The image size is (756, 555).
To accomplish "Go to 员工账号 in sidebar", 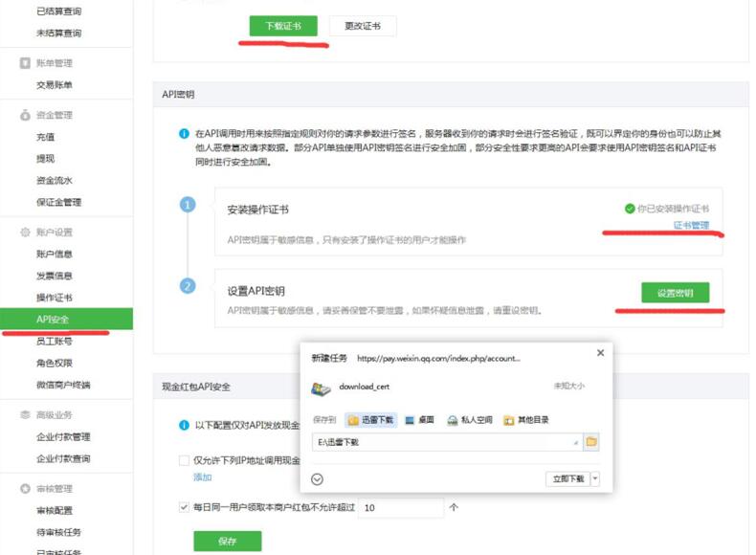I will 54,341.
